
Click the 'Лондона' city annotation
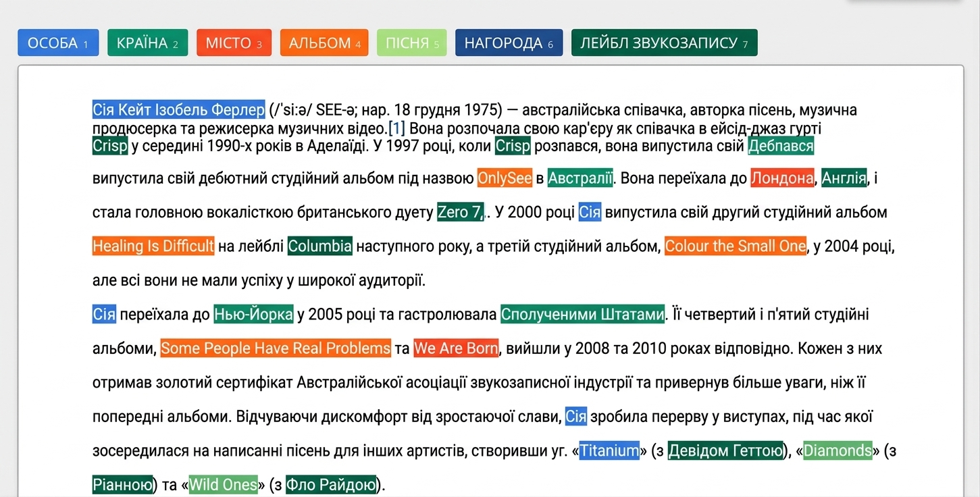(x=782, y=178)
